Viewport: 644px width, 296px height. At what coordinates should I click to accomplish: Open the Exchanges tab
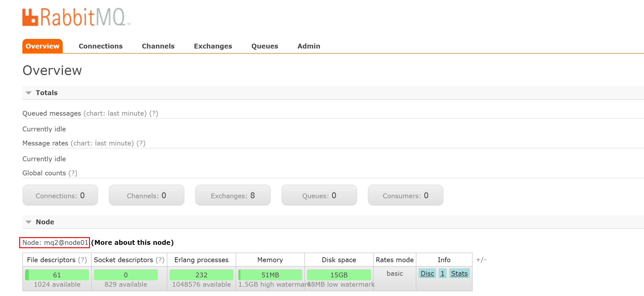[x=213, y=46]
